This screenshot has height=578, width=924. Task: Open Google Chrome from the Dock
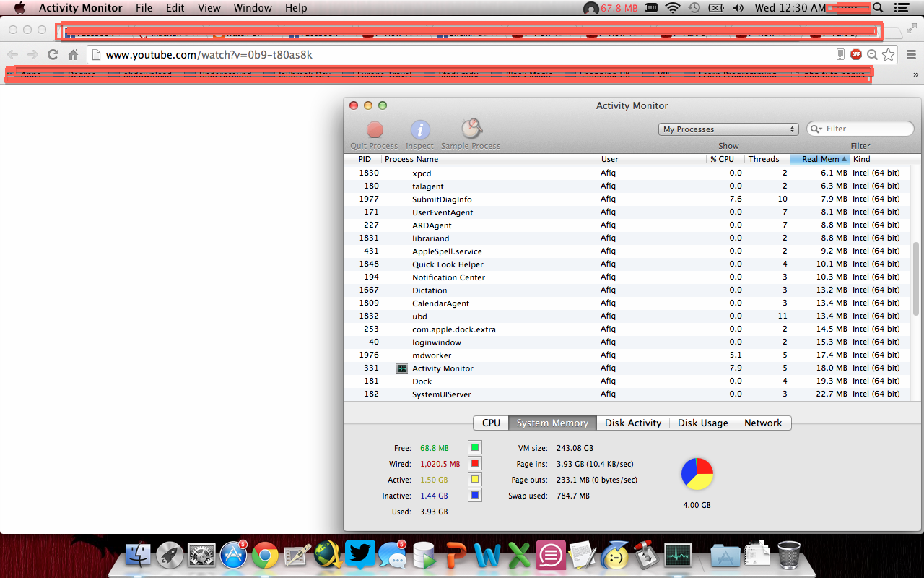click(x=265, y=556)
